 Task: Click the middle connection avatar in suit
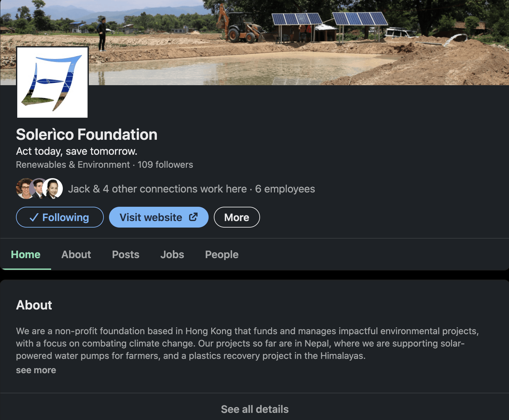coord(38,189)
